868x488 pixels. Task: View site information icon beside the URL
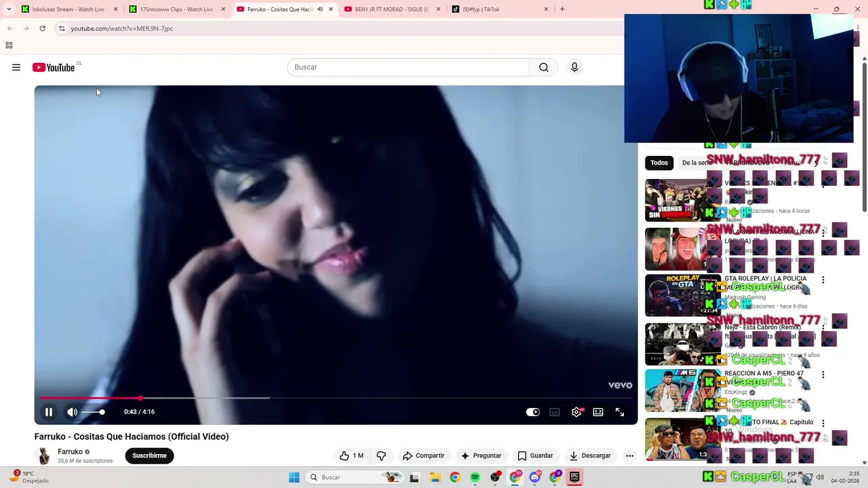point(62,28)
